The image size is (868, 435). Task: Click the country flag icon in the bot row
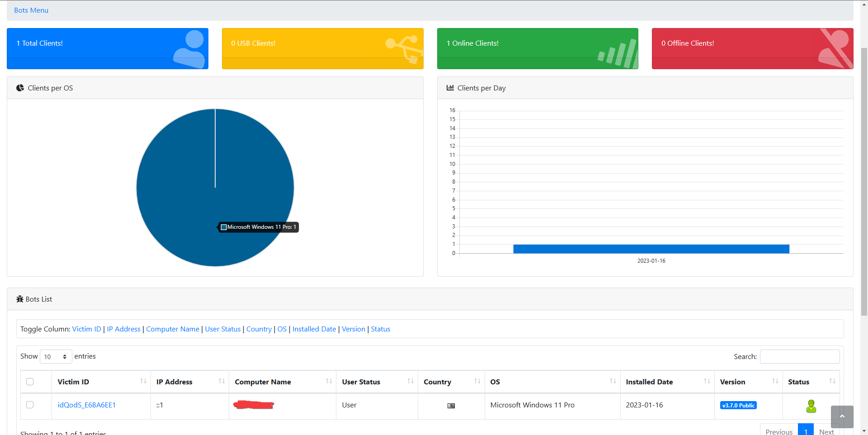pyautogui.click(x=451, y=406)
